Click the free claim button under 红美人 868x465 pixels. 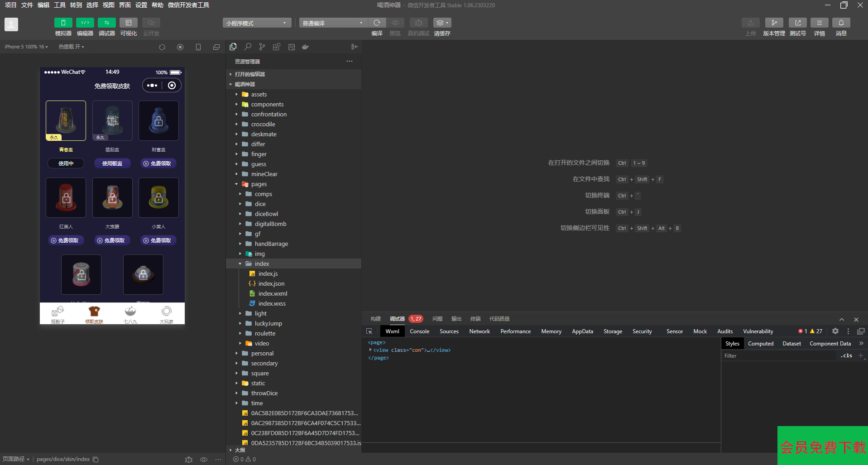click(65, 240)
